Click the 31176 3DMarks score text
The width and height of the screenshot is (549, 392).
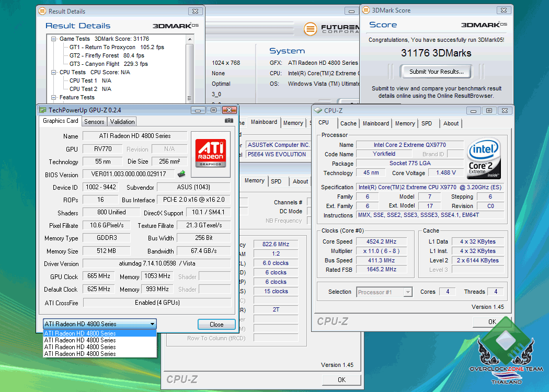pyautogui.click(x=436, y=53)
